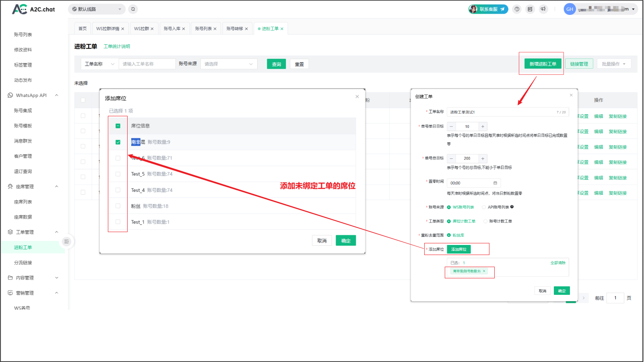Open 分流链接 in the sidebar
This screenshot has height=362, width=644.
point(23,263)
